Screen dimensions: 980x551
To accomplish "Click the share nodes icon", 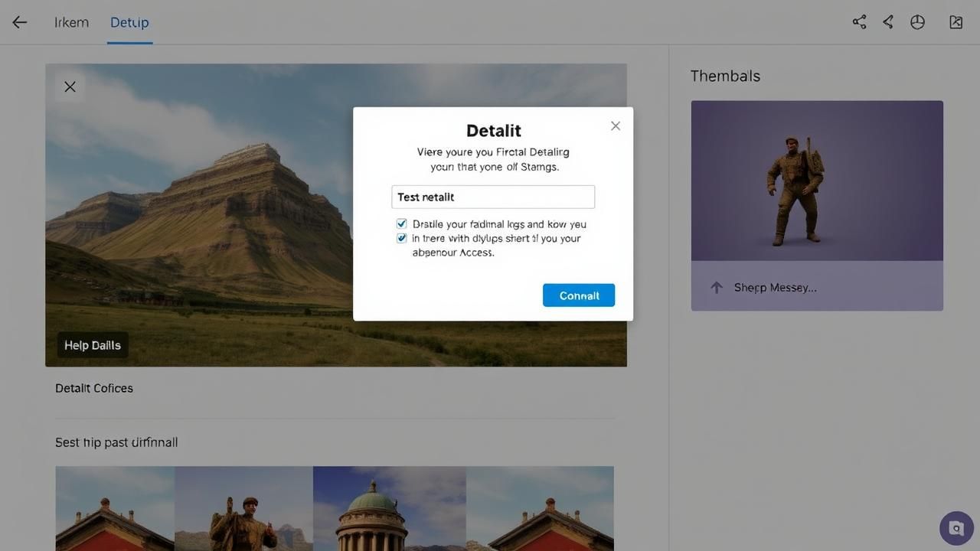I will coord(859,22).
